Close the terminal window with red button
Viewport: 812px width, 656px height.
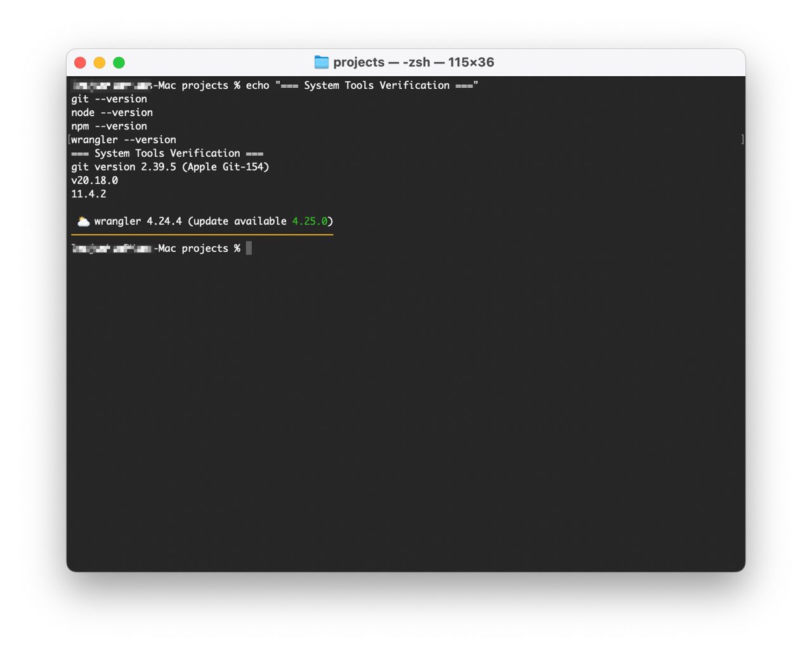click(80, 62)
